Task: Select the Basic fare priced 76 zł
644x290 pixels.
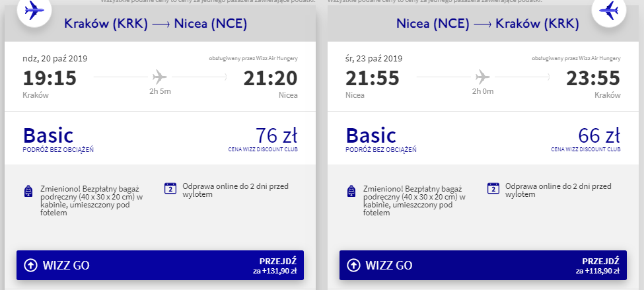Action: click(161, 138)
